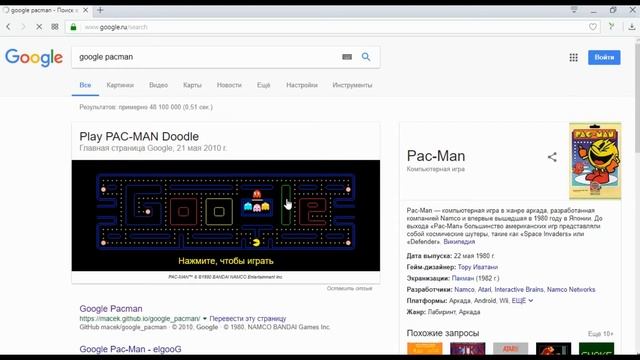Screen dimensions: 640x360
Task: Open the Google Pacman result link
Action: coord(111,309)
